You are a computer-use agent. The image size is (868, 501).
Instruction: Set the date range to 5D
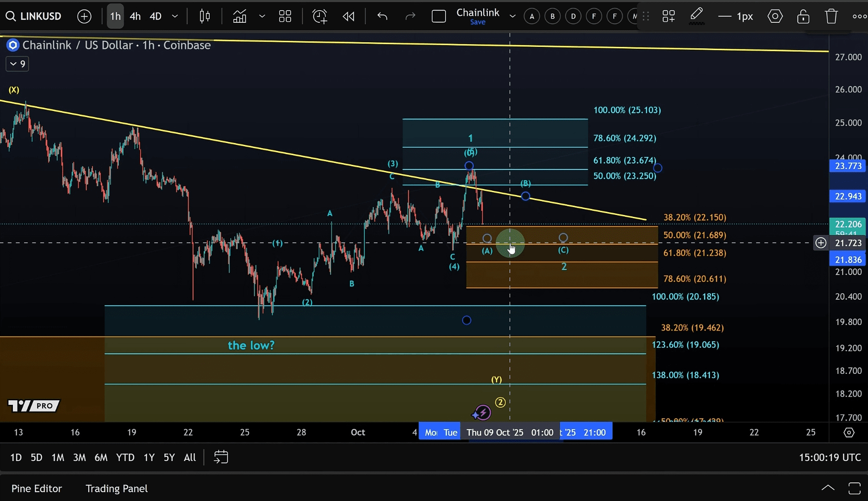pyautogui.click(x=36, y=458)
